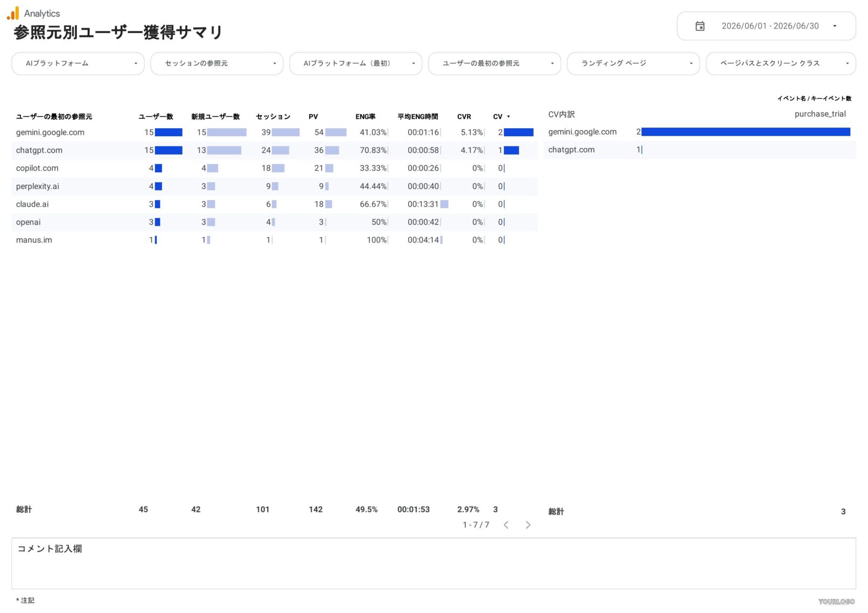Viewport: 868px width, 613px height.
Task: Click the 41.03% ENG率 value
Action: [373, 132]
